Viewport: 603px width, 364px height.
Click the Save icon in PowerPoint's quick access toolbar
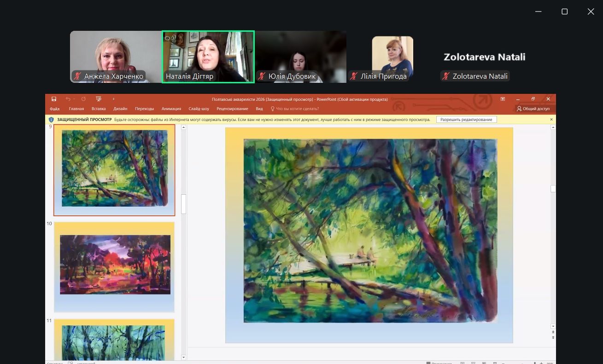tap(54, 99)
